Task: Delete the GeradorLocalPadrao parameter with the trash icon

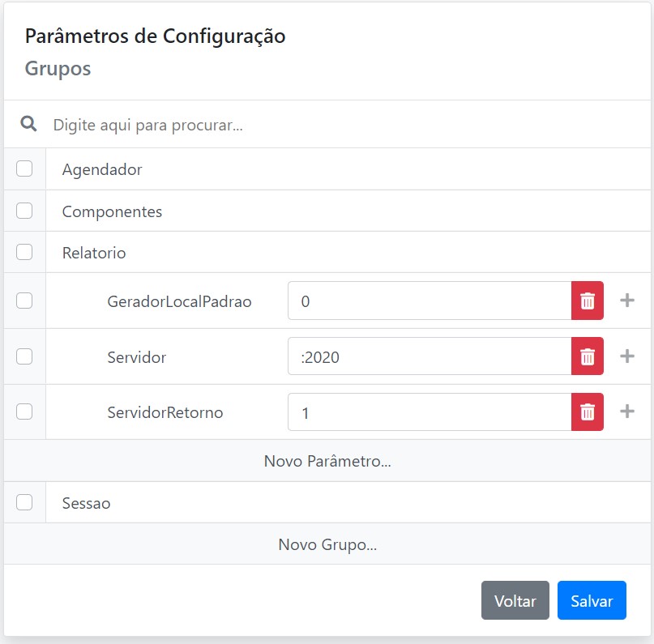Action: tap(588, 301)
